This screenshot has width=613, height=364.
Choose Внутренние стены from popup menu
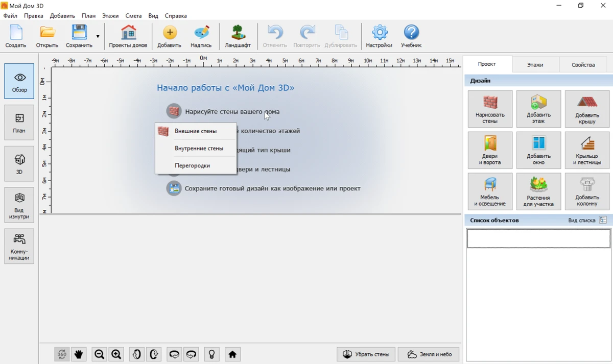[196, 149]
